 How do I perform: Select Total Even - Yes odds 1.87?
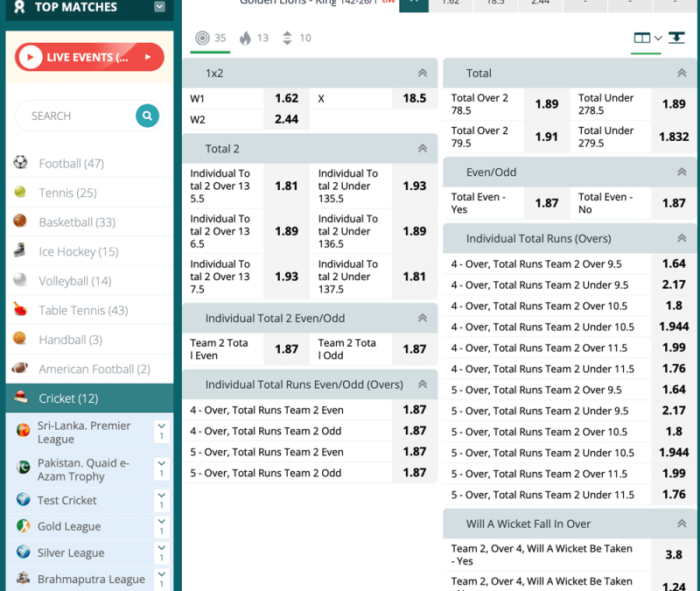[x=546, y=203]
